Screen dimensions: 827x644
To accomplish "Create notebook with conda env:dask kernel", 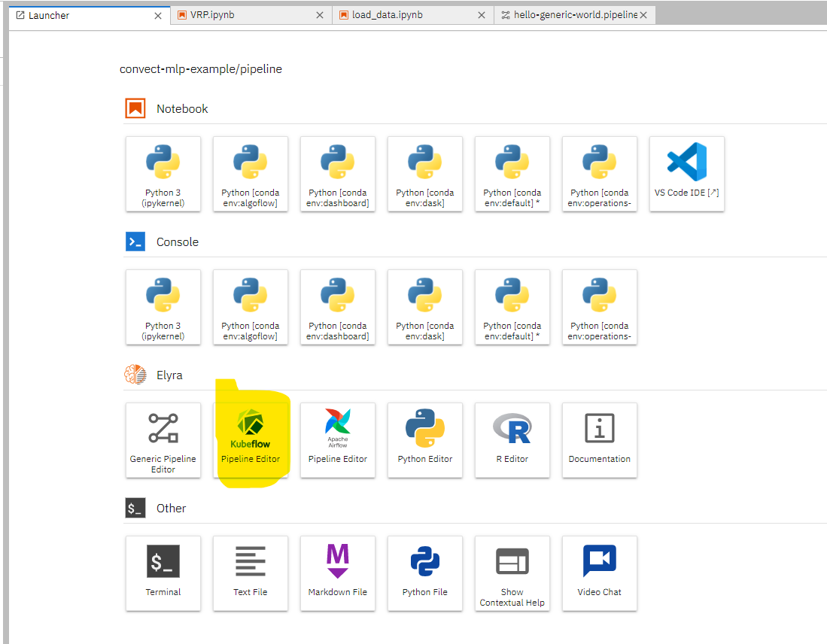I will (425, 174).
